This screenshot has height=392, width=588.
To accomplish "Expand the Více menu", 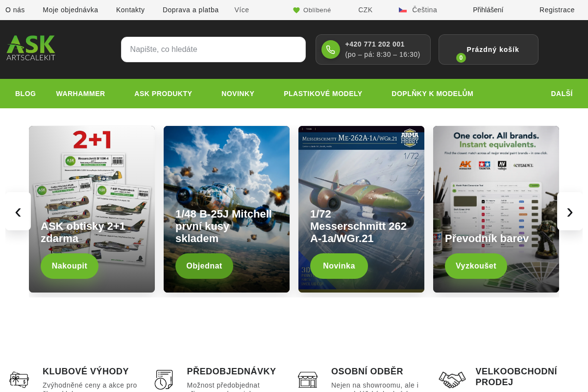I will (x=242, y=10).
